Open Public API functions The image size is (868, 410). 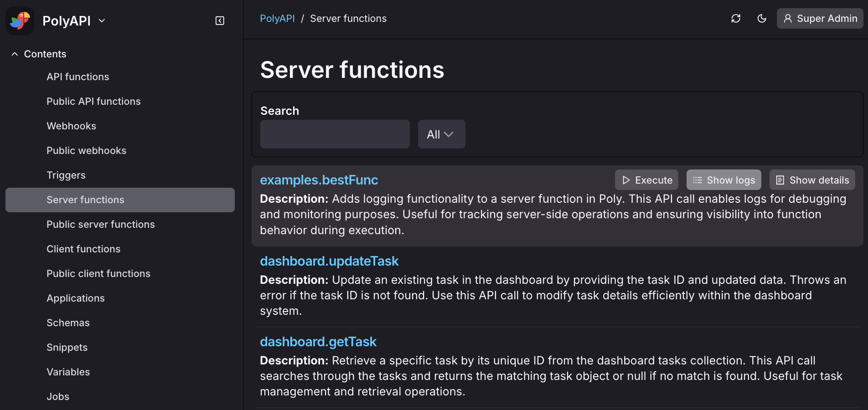pyautogui.click(x=93, y=101)
